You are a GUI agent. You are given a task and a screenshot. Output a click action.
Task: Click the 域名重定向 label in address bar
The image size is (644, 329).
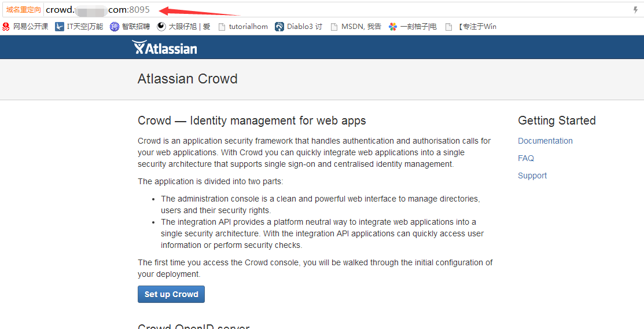click(23, 10)
